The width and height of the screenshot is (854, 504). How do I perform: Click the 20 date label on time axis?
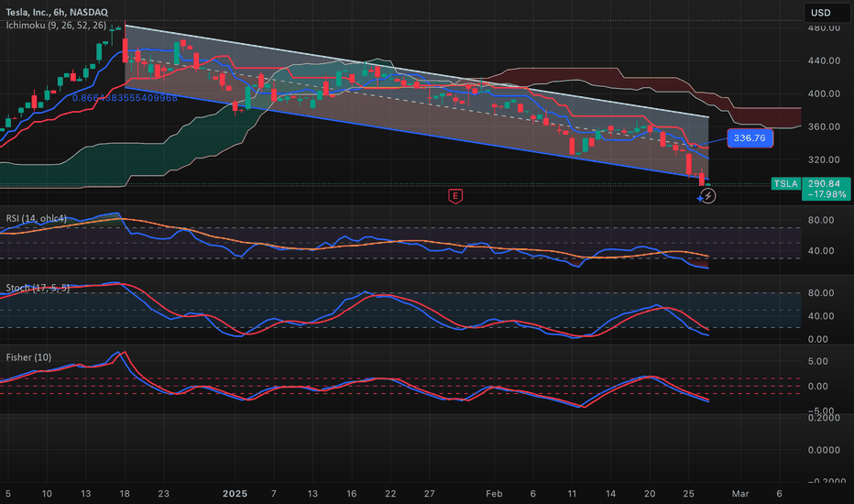650,494
